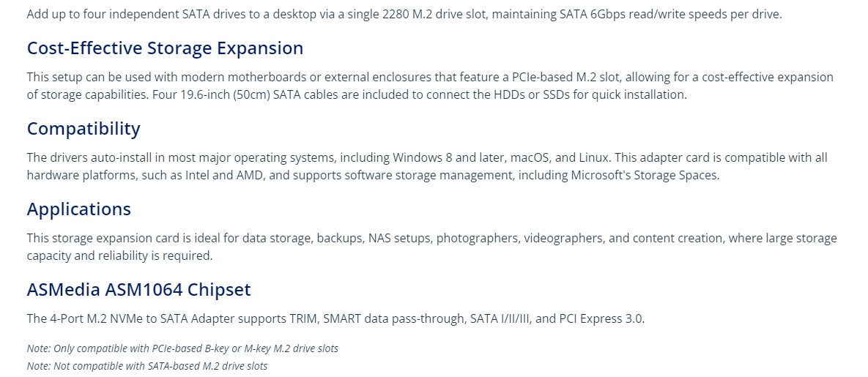Click the Compatibility section heading

click(x=84, y=128)
